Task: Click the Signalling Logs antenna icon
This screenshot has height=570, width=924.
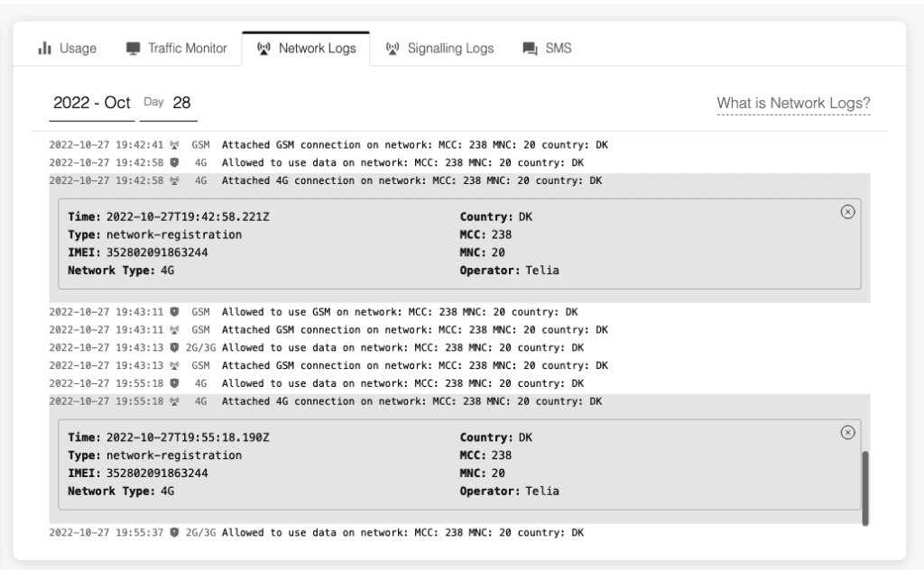Action: coord(393,49)
